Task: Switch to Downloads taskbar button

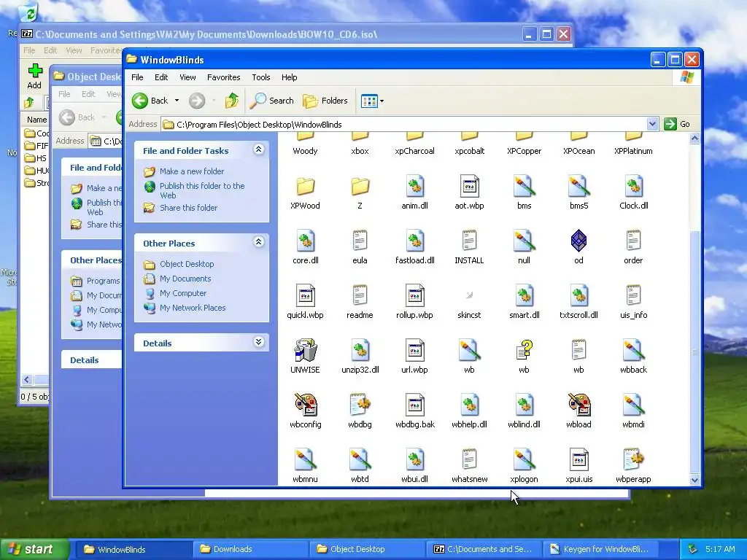Action: [x=251, y=549]
